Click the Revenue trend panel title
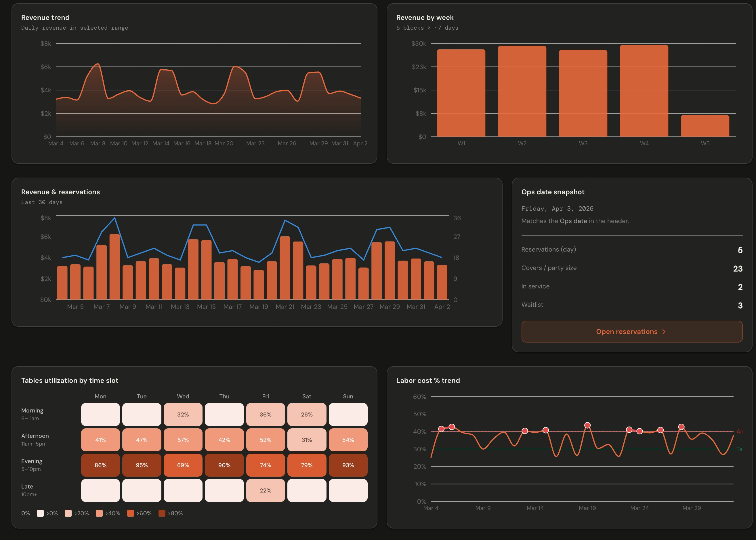The width and height of the screenshot is (756, 540). (45, 17)
